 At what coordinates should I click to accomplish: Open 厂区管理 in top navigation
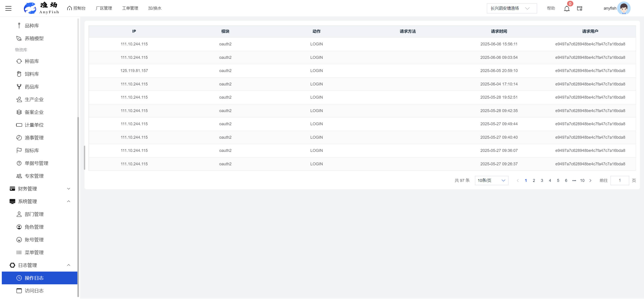tap(104, 8)
